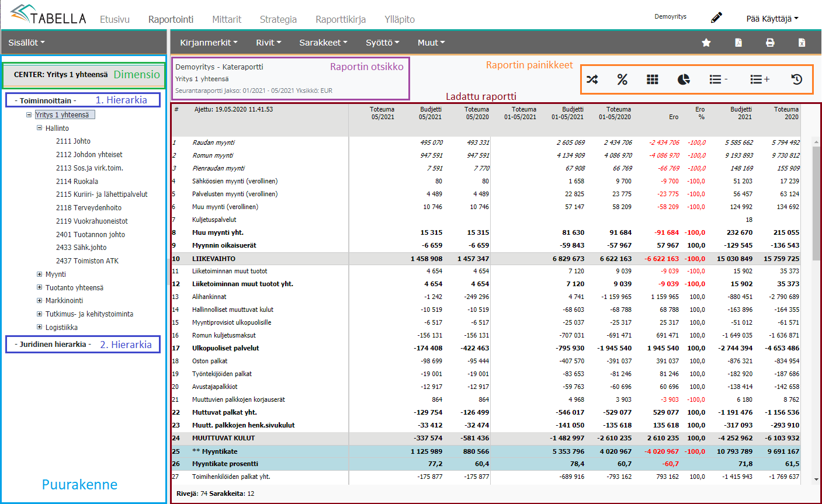Viewport: 822px width, 504px height.
Task: Print the report with the printer icon
Action: click(770, 43)
